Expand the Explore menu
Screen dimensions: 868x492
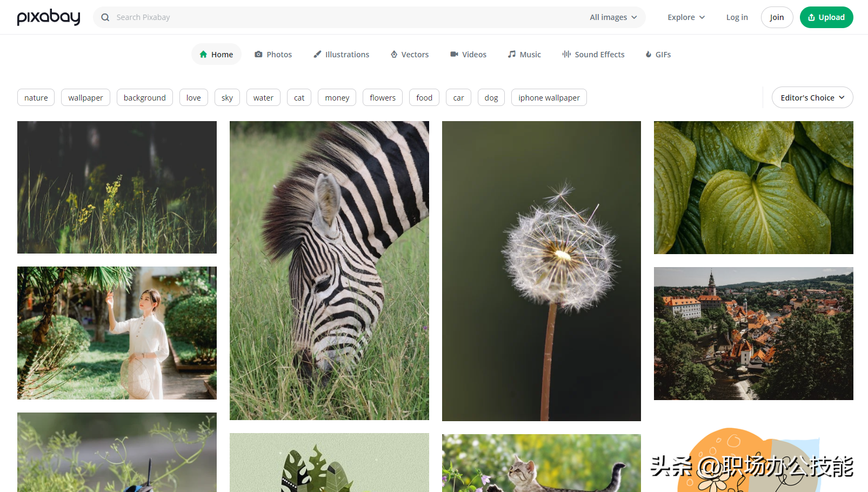click(x=686, y=17)
